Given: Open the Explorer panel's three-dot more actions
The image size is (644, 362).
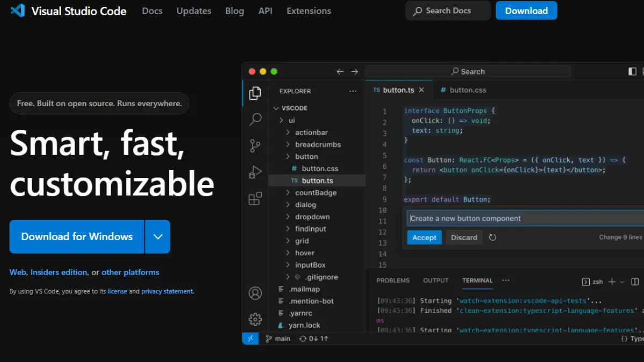Looking at the screenshot, I should (x=353, y=91).
